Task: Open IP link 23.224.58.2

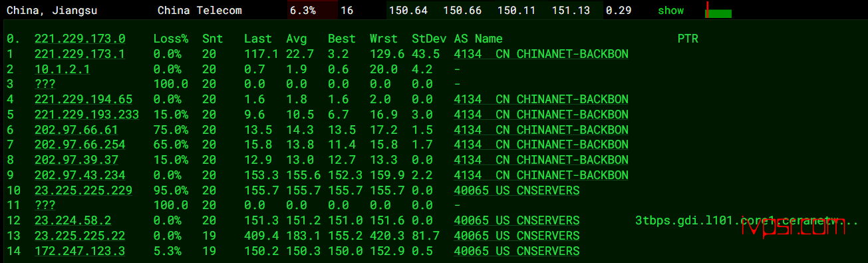Action: click(x=72, y=220)
